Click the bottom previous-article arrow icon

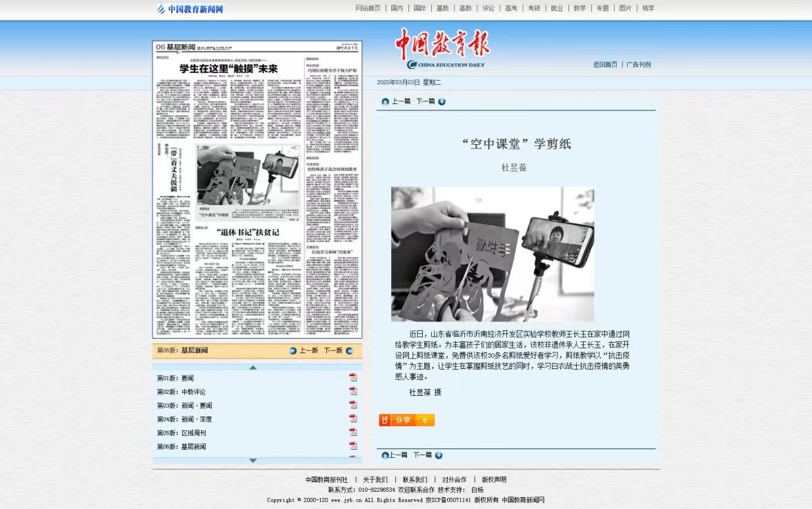pyautogui.click(x=385, y=455)
